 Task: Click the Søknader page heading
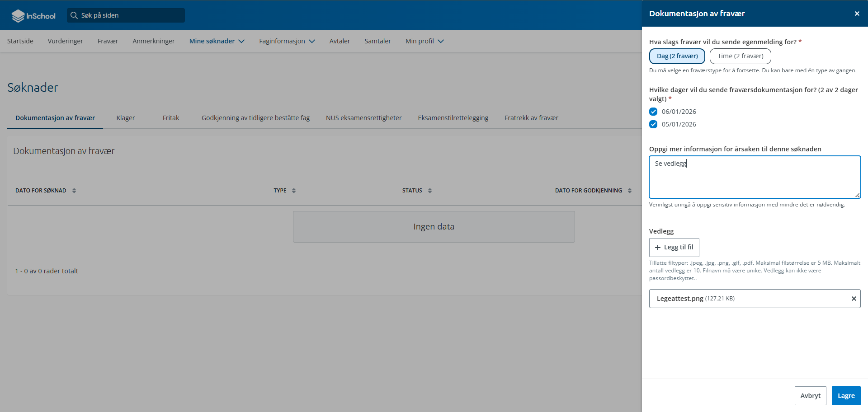click(x=33, y=88)
